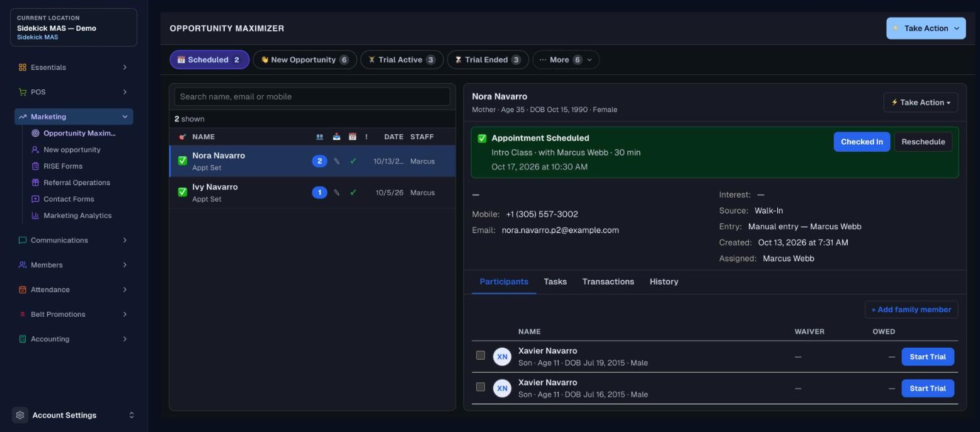Expand the Communications menu chevron
This screenshot has width=980, height=432.
click(125, 240)
